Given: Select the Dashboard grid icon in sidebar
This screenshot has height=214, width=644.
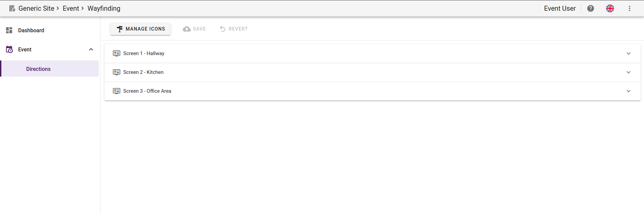Looking at the screenshot, I should point(9,30).
